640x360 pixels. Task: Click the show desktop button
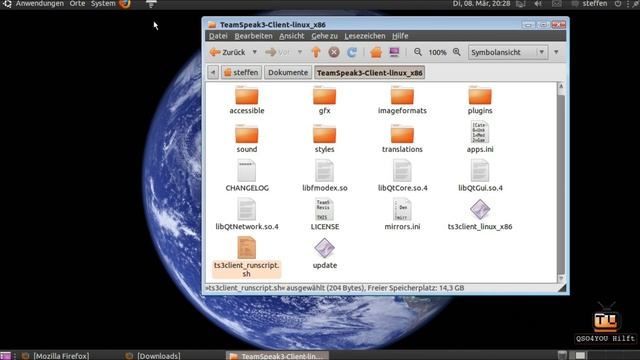click(5, 356)
